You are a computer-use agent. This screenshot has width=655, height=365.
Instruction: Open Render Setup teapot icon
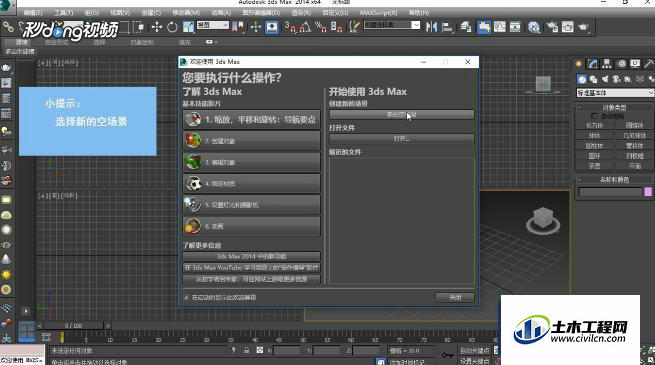pyautogui.click(x=552, y=28)
